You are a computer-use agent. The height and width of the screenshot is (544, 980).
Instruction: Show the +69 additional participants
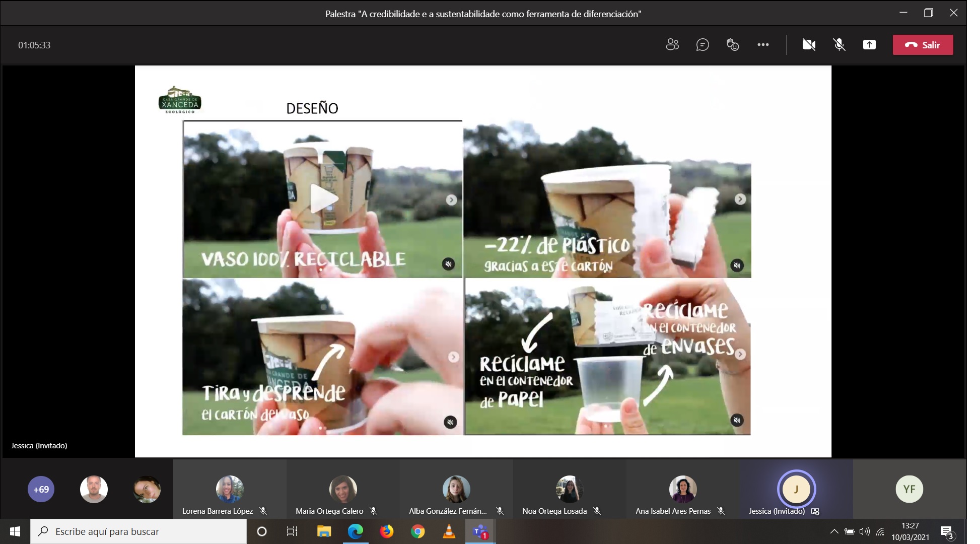[41, 489]
